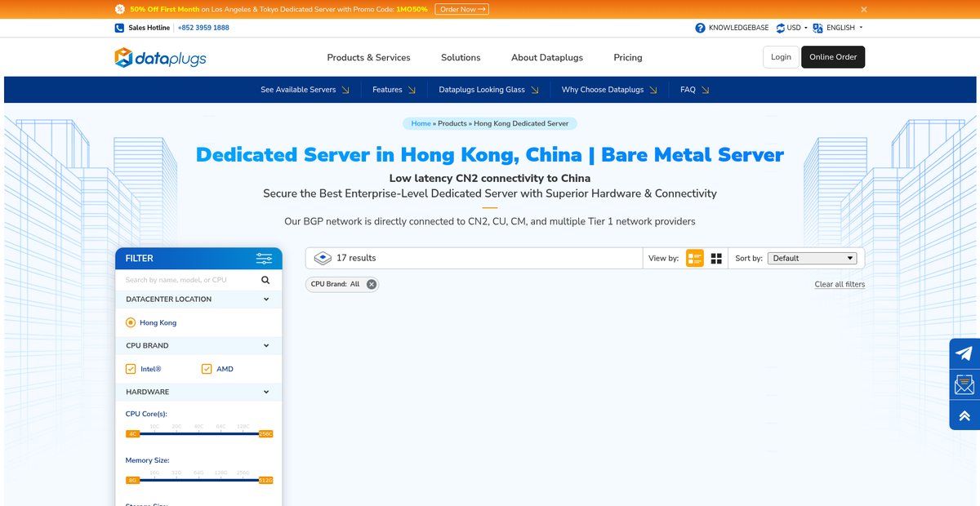Click Memory Size minimum 8G slider handle
The height and width of the screenshot is (506, 980).
point(133,480)
